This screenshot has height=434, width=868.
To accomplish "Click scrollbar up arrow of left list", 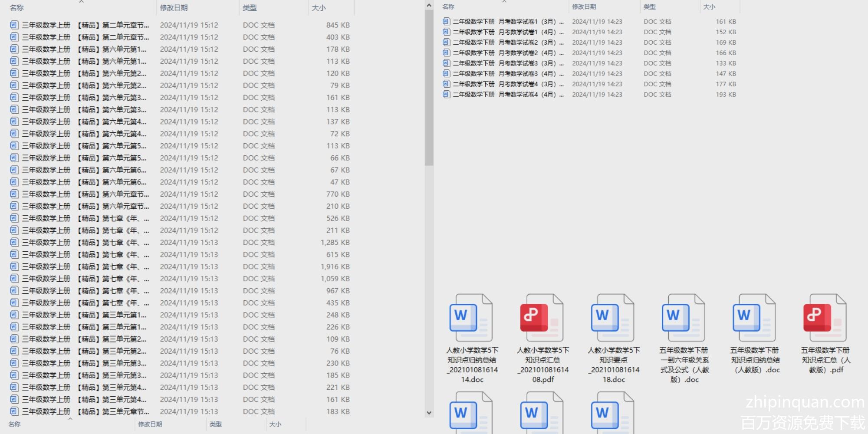I will click(429, 6).
